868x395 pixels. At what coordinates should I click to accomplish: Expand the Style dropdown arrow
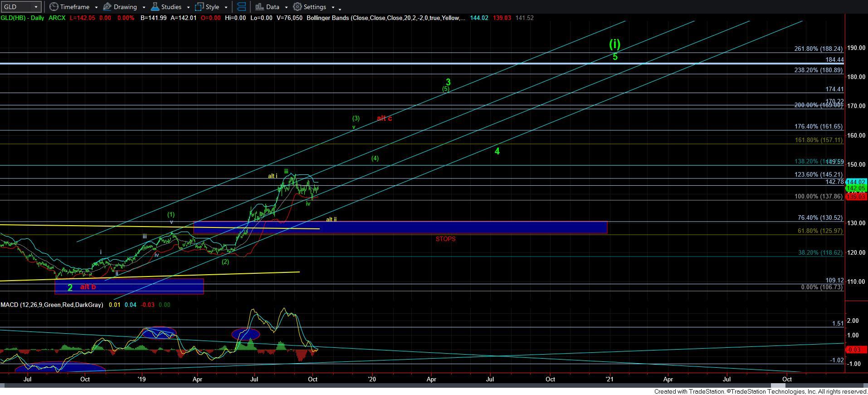[226, 7]
